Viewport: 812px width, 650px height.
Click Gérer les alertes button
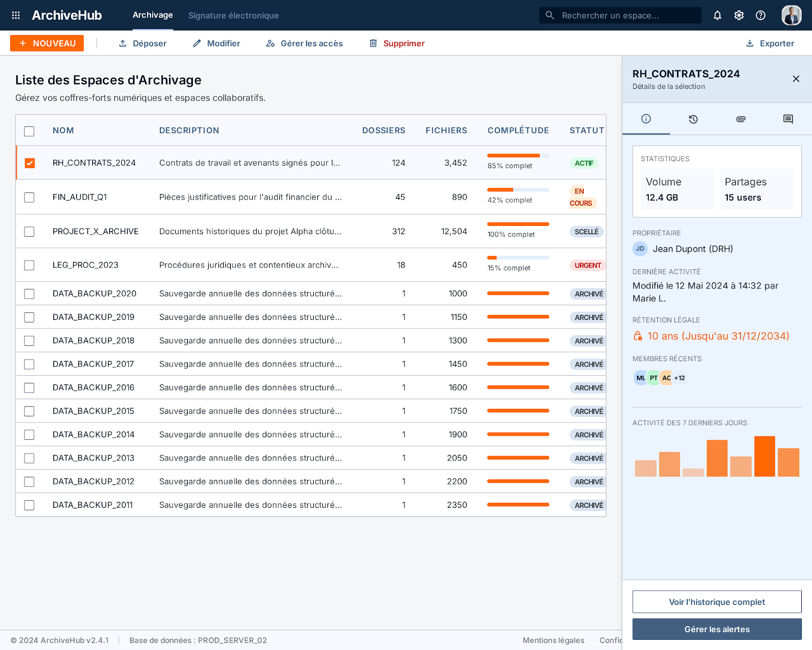[717, 629]
